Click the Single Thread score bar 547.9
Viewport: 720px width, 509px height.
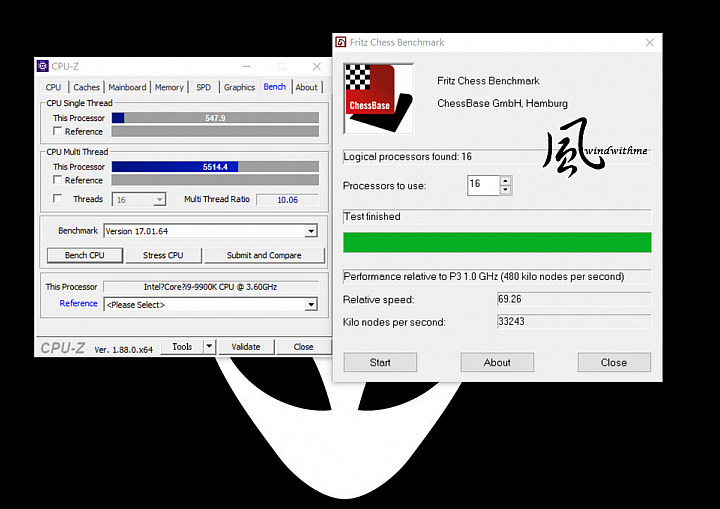click(x=215, y=118)
